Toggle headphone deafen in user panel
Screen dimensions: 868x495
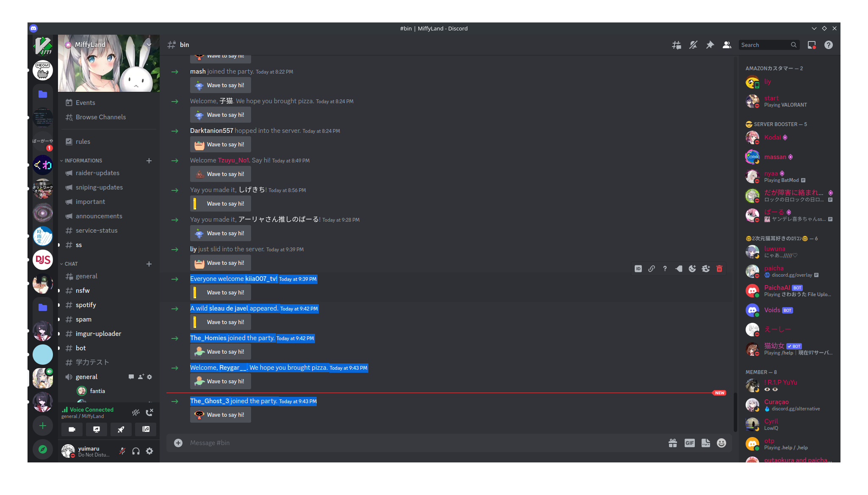tap(136, 451)
